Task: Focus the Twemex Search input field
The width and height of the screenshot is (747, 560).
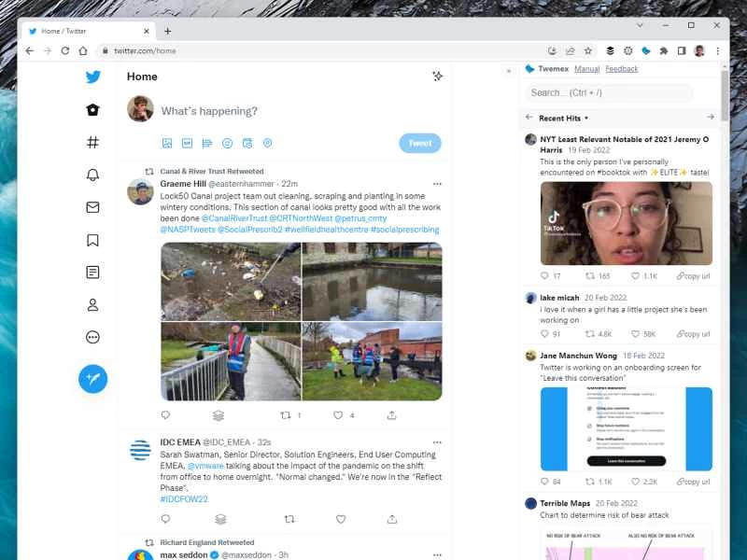Action: [607, 92]
